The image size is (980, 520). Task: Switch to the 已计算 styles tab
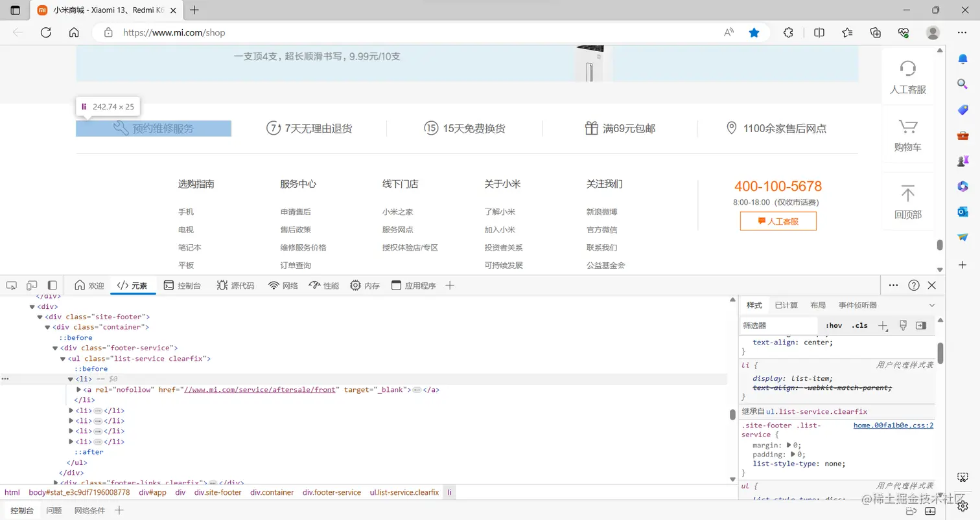click(786, 305)
